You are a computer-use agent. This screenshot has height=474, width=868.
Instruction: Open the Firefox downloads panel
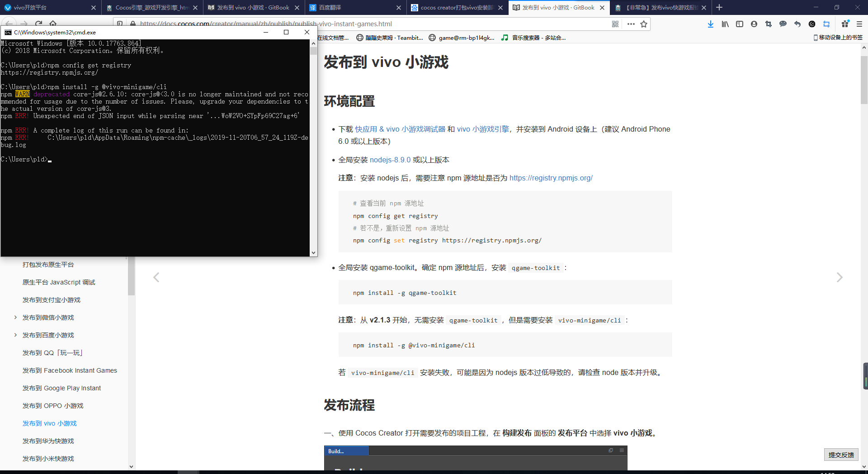(711, 24)
